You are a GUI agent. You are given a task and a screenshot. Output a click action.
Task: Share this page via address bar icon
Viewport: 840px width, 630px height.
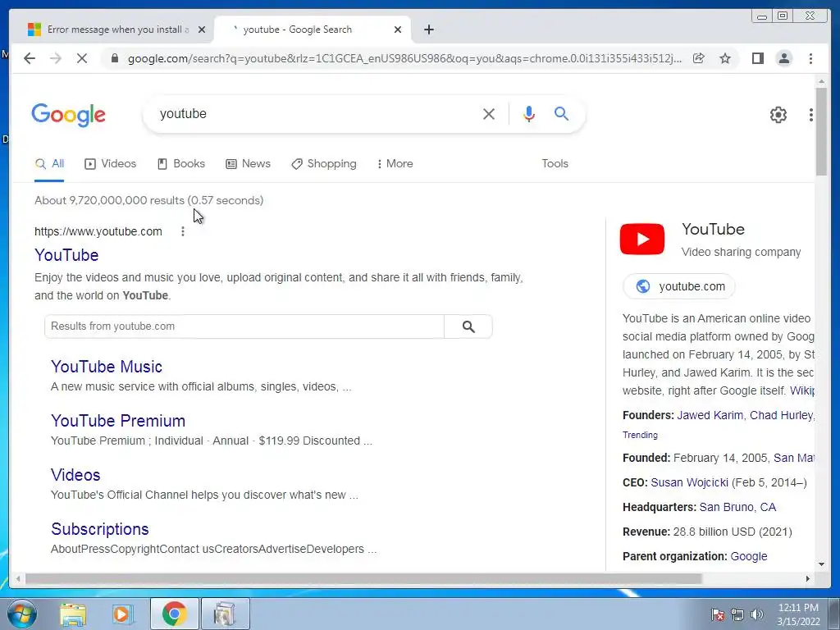[x=699, y=58]
